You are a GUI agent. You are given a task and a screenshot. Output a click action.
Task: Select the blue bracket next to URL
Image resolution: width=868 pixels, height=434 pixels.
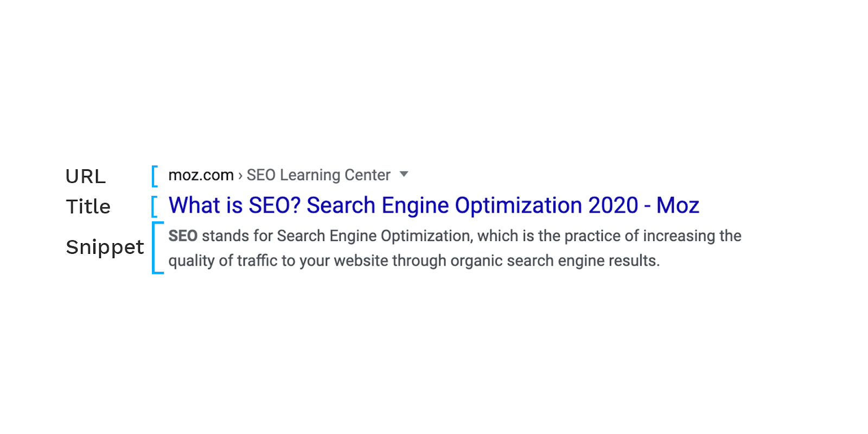(155, 176)
